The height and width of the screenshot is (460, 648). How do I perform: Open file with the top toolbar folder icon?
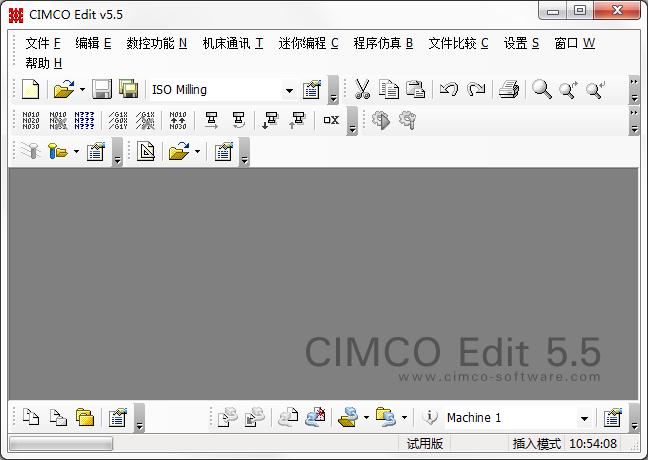click(64, 89)
